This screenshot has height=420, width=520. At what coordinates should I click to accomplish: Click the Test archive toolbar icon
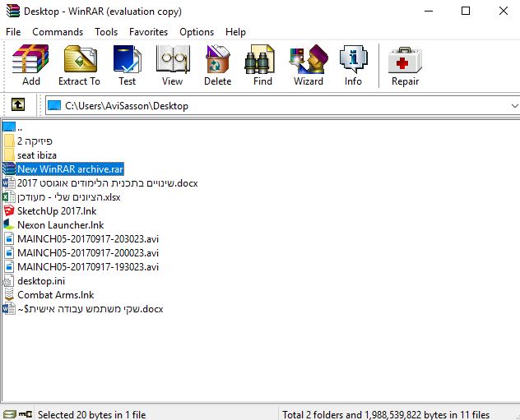click(x=128, y=59)
